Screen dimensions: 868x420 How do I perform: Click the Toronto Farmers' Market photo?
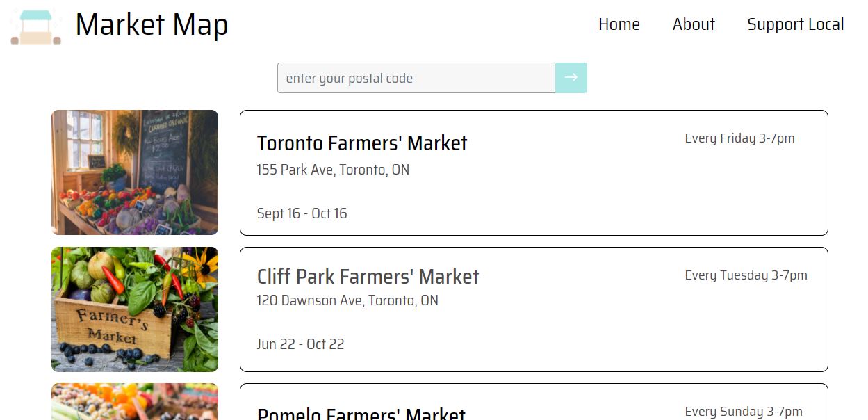(x=134, y=172)
